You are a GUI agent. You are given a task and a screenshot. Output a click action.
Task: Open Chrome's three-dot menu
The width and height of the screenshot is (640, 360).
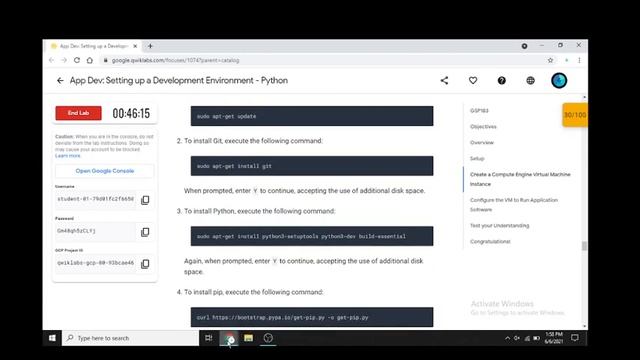(579, 60)
